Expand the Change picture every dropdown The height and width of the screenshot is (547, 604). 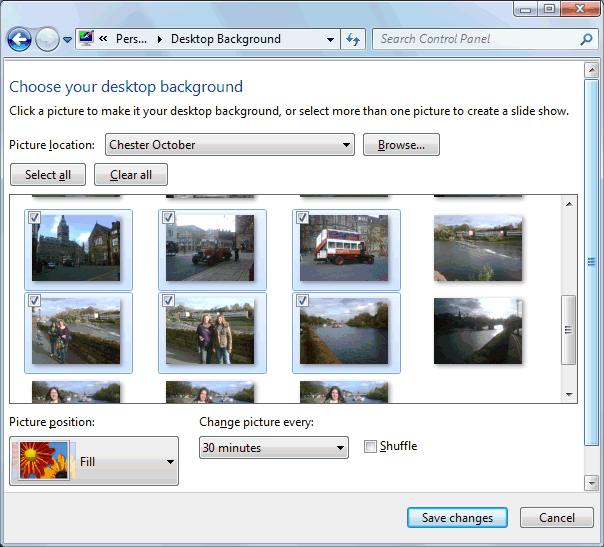pyautogui.click(x=340, y=448)
